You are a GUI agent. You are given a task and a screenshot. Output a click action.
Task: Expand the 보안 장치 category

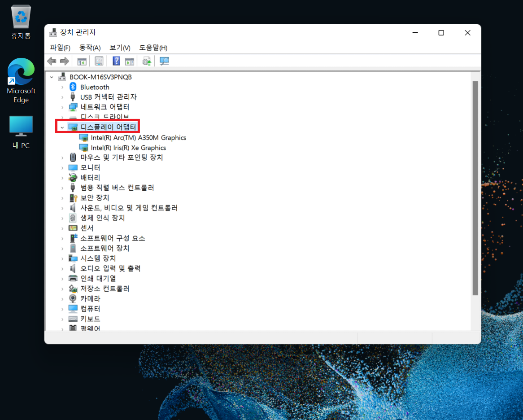point(62,198)
